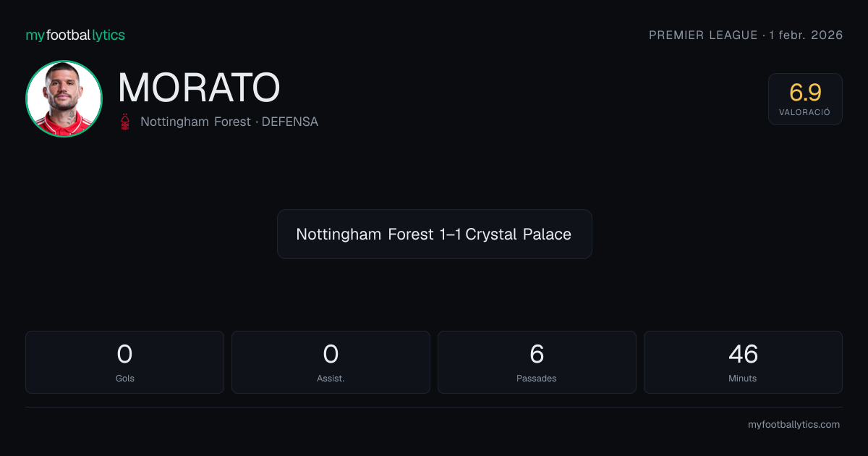Click the zero goals value

point(124,354)
